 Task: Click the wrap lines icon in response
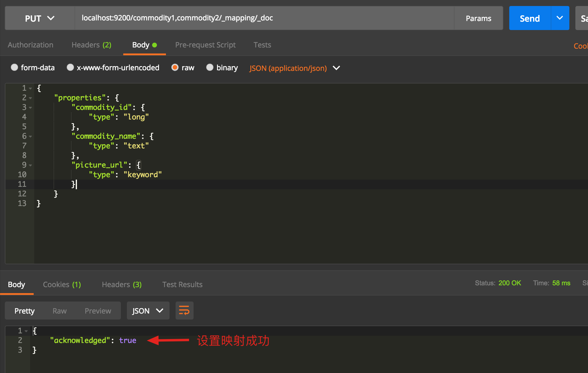coord(184,311)
